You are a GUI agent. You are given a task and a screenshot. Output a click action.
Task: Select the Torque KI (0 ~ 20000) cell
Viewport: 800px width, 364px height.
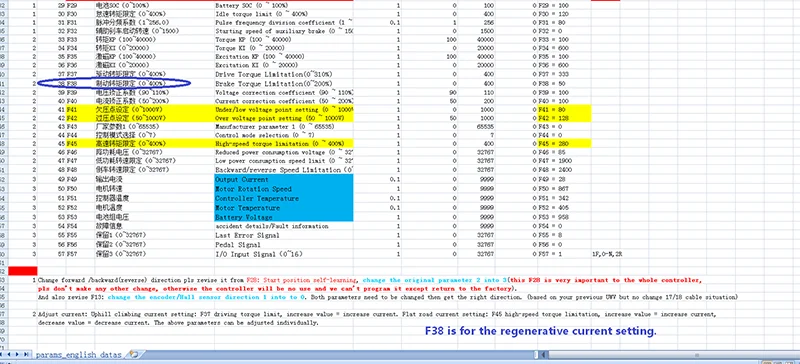pyautogui.click(x=283, y=48)
